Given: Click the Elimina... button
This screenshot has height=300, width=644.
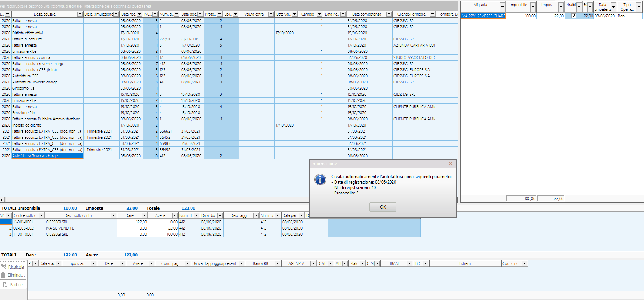Looking at the screenshot, I should tap(13, 275).
